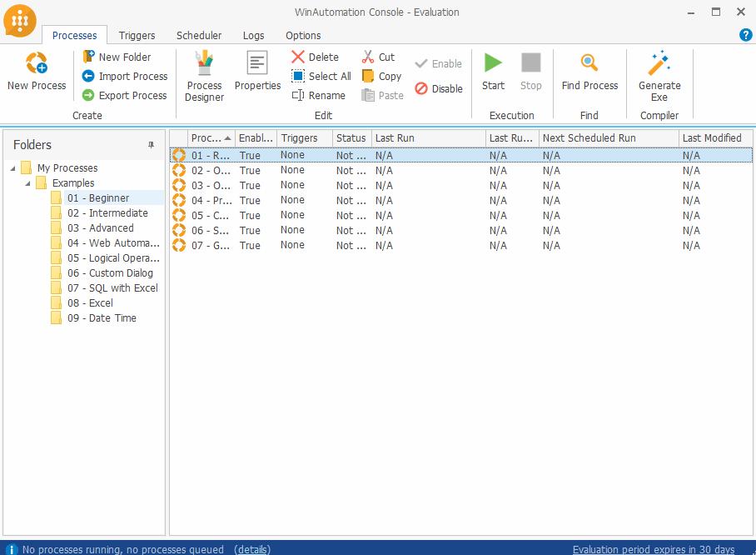Viewport: 756px width, 555px height.
Task: Collapse the Examples tree node
Action: click(x=27, y=183)
